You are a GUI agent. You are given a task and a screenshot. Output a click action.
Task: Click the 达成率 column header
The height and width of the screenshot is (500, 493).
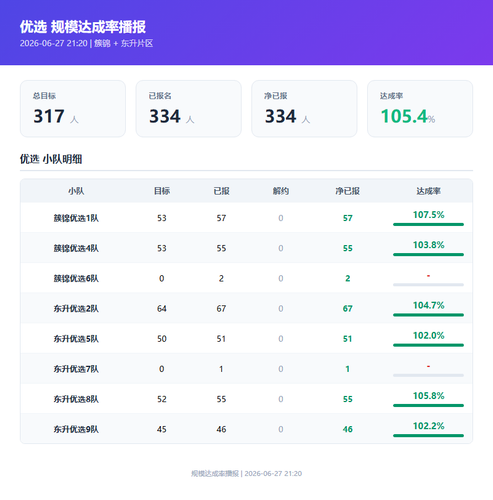428,191
